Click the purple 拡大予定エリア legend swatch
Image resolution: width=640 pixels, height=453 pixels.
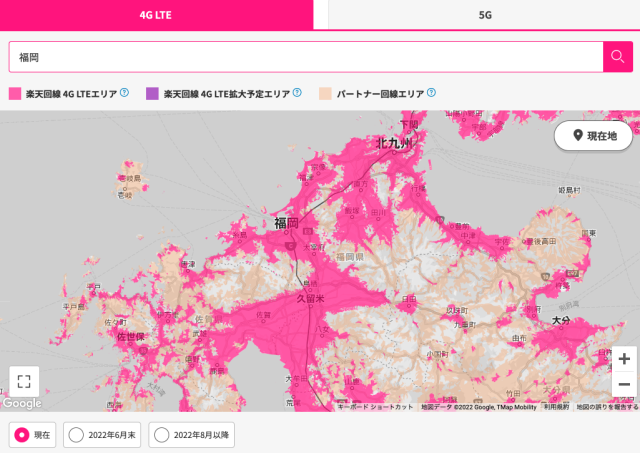152,93
